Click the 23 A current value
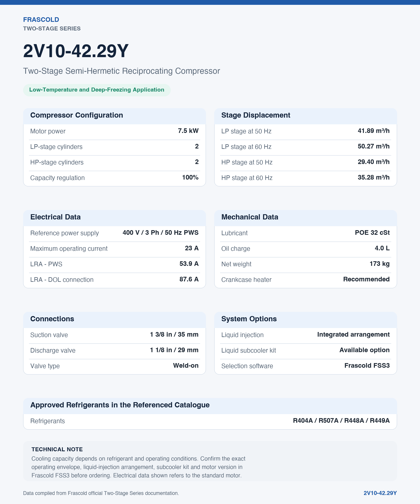The image size is (420, 504). (192, 248)
